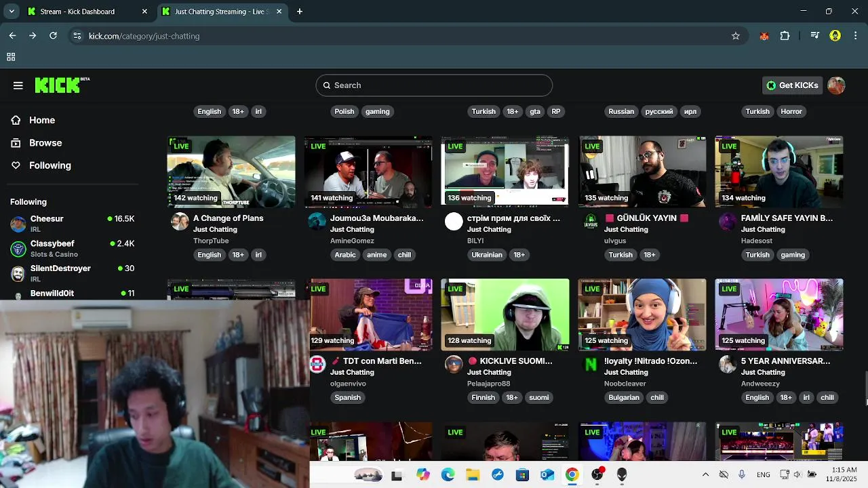Click the magnifier icon in search box
This screenshot has width=868, height=488.
pyautogui.click(x=327, y=85)
